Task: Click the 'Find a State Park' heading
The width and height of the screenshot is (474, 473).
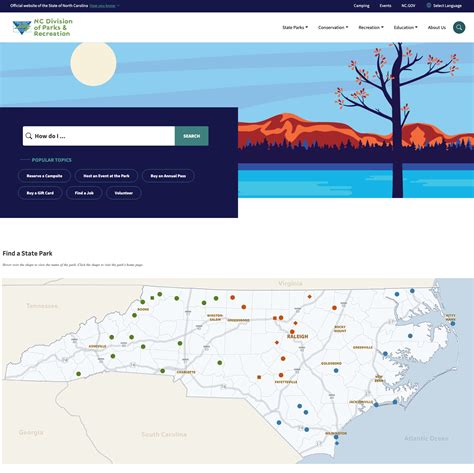Action: click(x=27, y=253)
